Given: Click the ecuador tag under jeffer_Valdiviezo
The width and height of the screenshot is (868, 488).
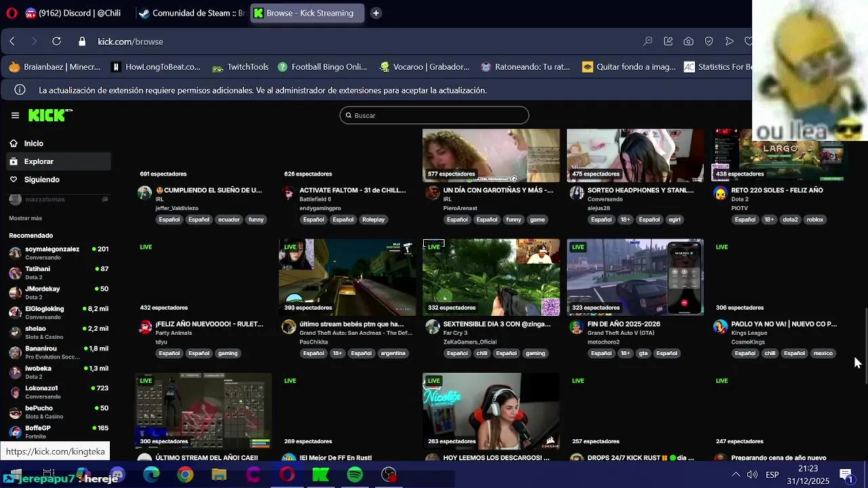Looking at the screenshot, I should point(229,220).
